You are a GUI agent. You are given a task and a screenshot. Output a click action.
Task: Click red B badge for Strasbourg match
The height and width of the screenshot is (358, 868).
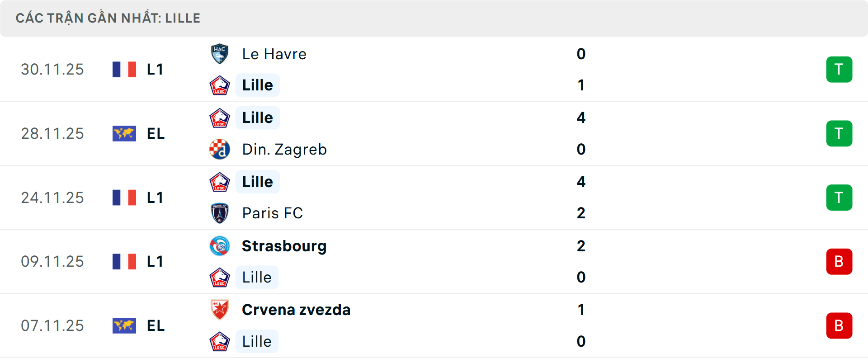[x=839, y=262]
